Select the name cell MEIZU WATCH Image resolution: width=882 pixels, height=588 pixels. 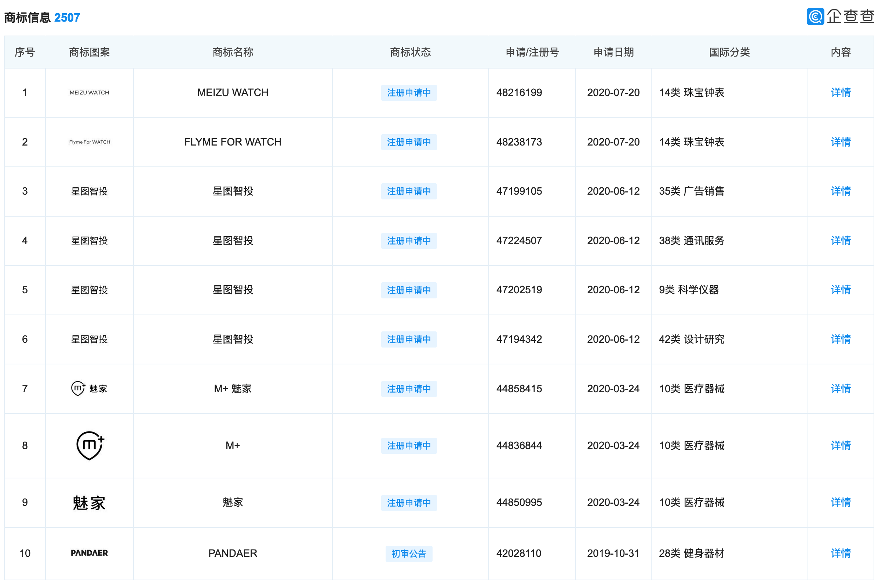click(x=233, y=93)
